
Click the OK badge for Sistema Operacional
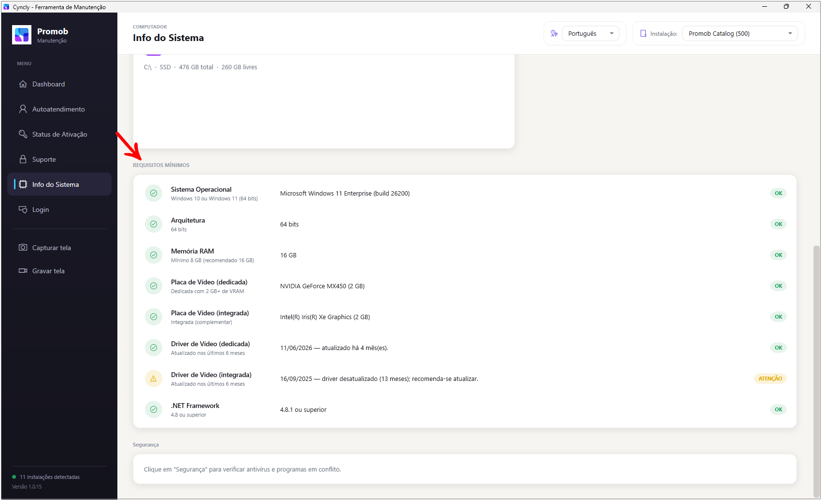(778, 193)
